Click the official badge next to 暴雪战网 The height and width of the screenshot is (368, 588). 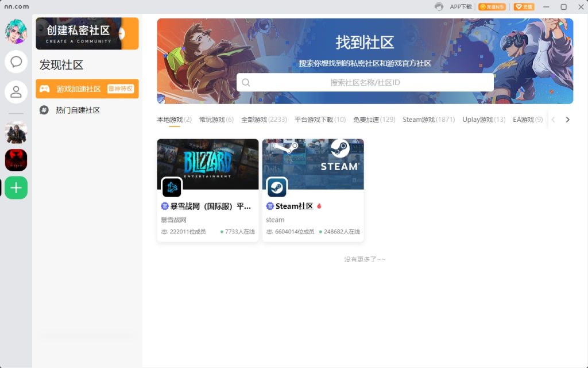(x=165, y=206)
